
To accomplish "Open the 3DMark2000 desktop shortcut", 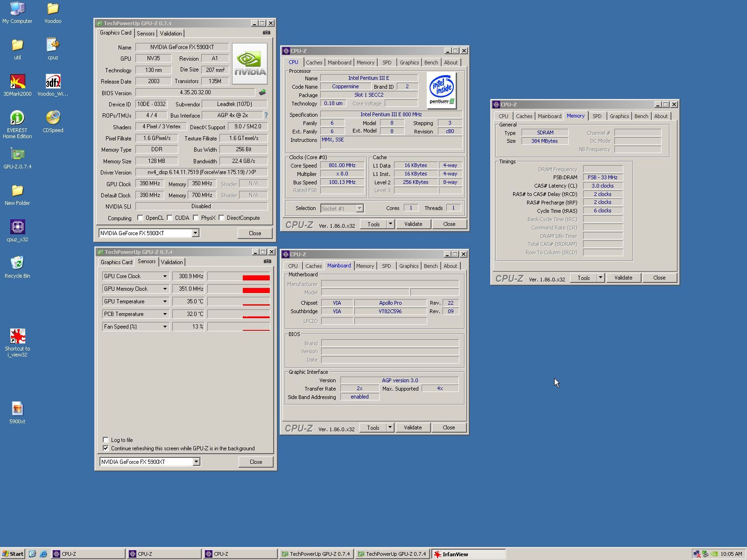I will click(17, 82).
